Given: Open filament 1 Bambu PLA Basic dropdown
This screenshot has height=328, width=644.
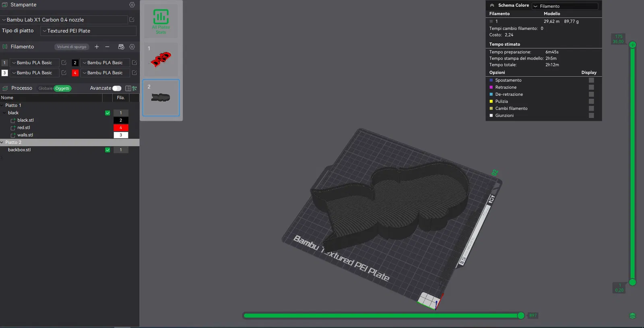Looking at the screenshot, I should (x=35, y=63).
